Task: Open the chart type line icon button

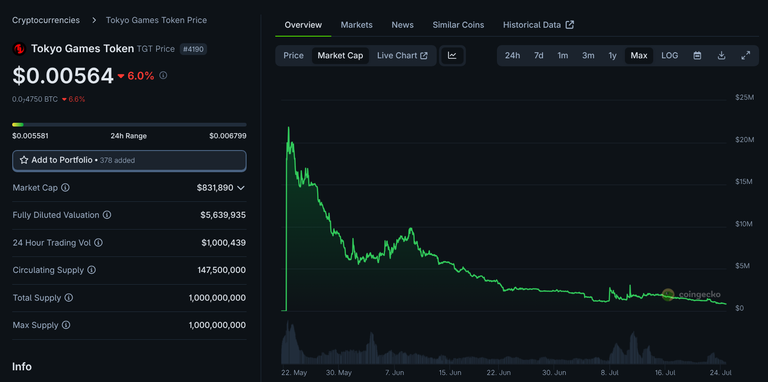Action: pyautogui.click(x=452, y=55)
